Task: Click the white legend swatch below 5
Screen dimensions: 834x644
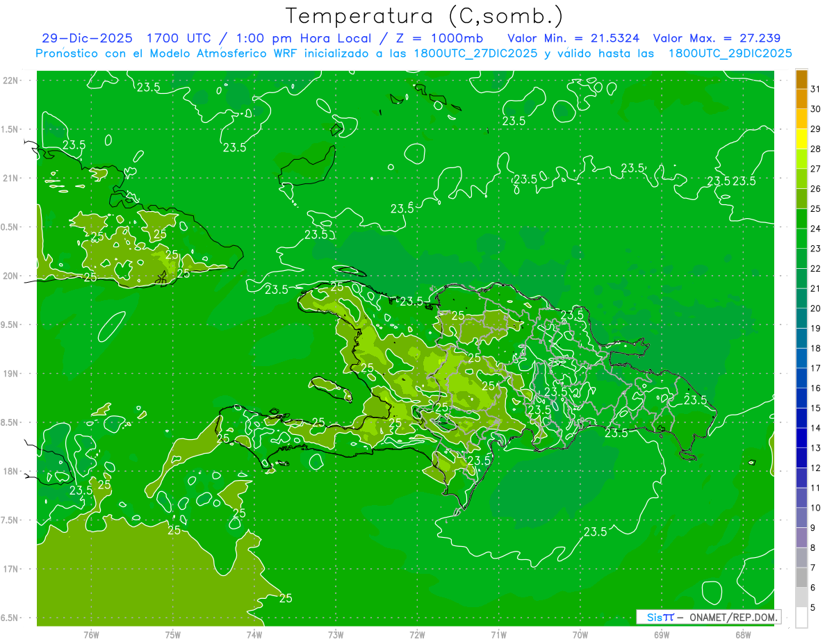Action: (801, 618)
